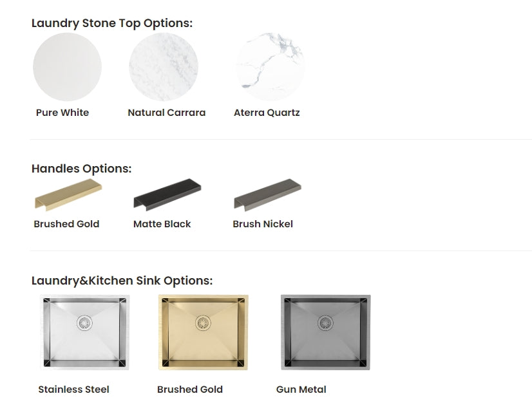Click the Laundry&Kitchen Sink Options heading
This screenshot has height=414, width=532.
[x=122, y=281]
